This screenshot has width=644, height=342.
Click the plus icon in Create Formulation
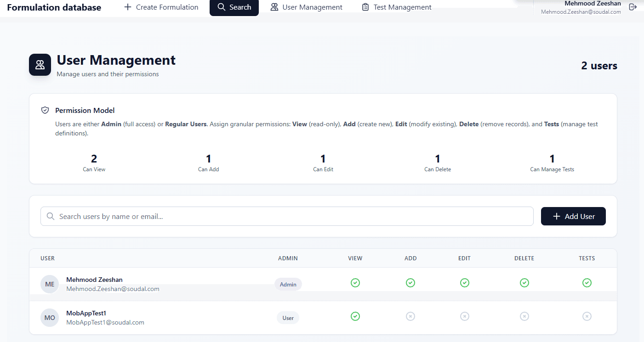pos(128,7)
